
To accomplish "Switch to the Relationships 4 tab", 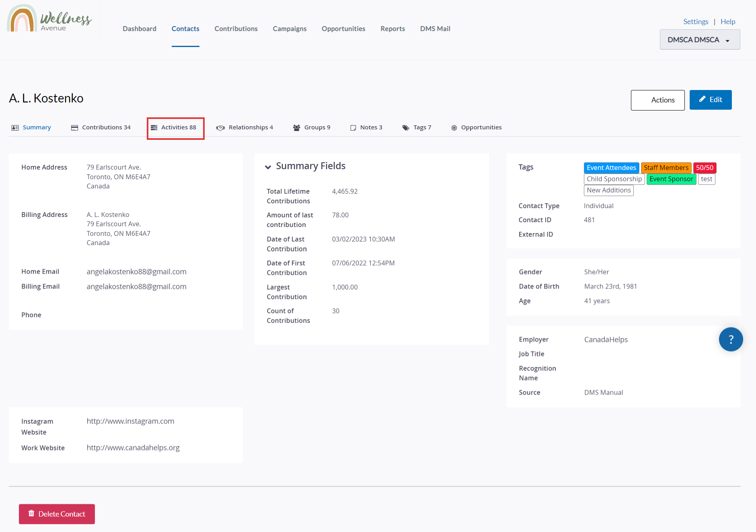I will [x=244, y=127].
